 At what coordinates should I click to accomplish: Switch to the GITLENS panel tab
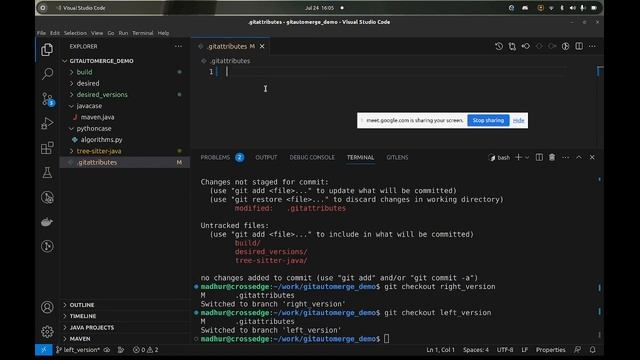(x=397, y=158)
